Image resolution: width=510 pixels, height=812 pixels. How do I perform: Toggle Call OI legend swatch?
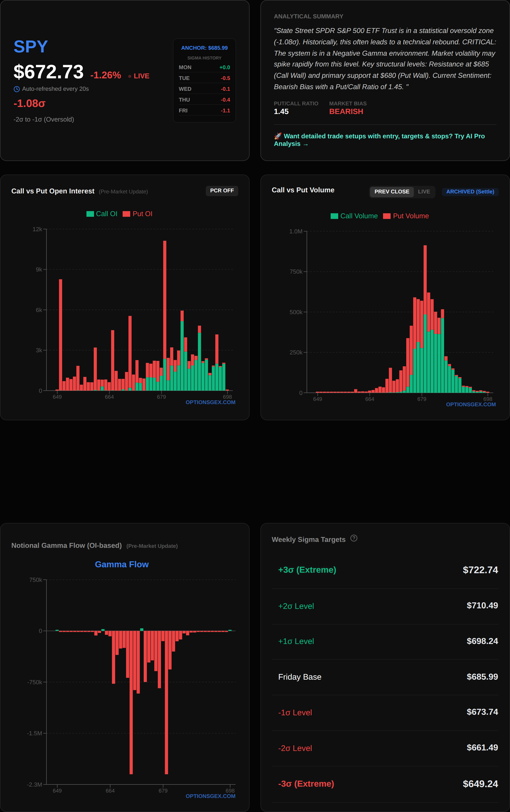pyautogui.click(x=90, y=214)
